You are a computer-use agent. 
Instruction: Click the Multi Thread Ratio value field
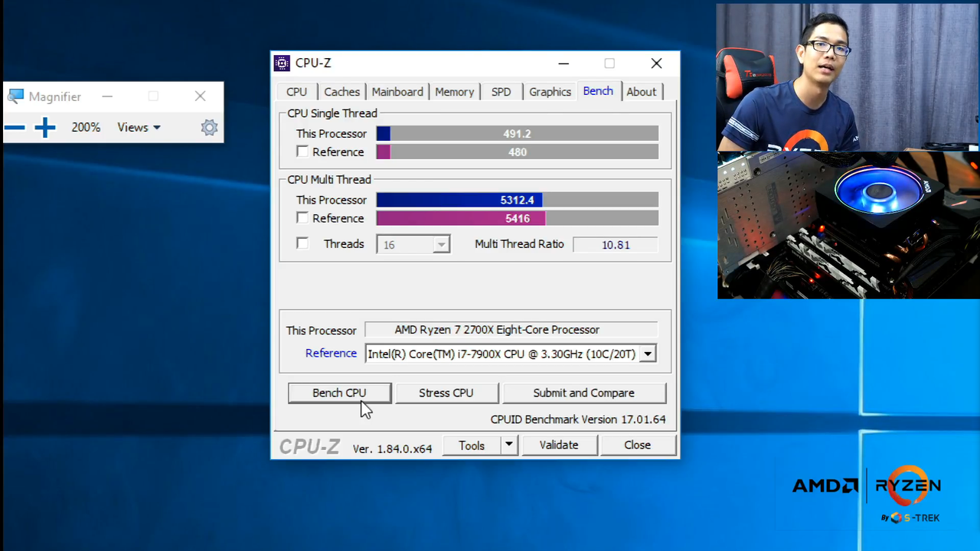(616, 244)
